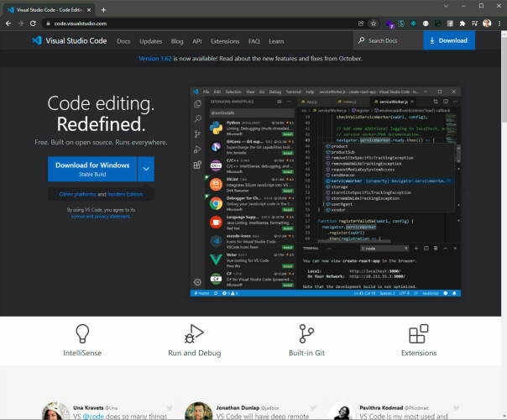Click the Jonathan Dunlap name

tap(238, 407)
